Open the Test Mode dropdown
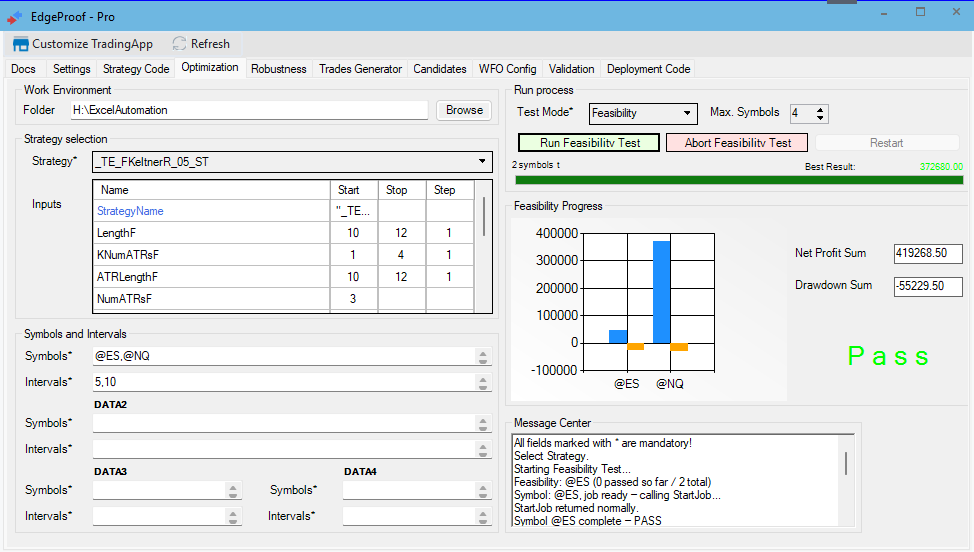This screenshot has width=974, height=552. coord(686,113)
